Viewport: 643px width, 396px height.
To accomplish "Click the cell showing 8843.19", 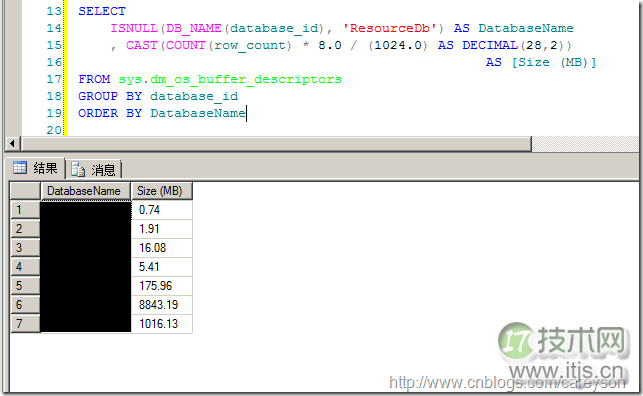I will point(162,305).
